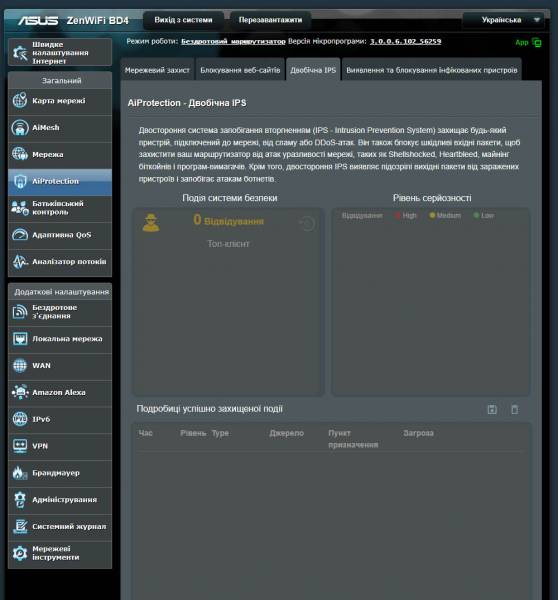
Task: Click the Загальний section header
Action: pyautogui.click(x=62, y=81)
